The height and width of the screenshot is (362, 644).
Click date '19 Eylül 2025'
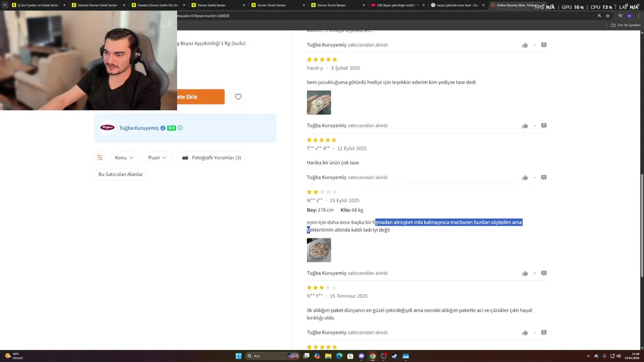coord(345,201)
